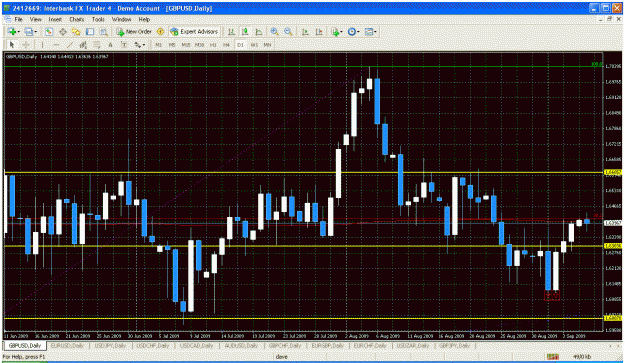The image size is (625, 363).
Task: Click connection status bars icon in status bar
Action: 552,357
